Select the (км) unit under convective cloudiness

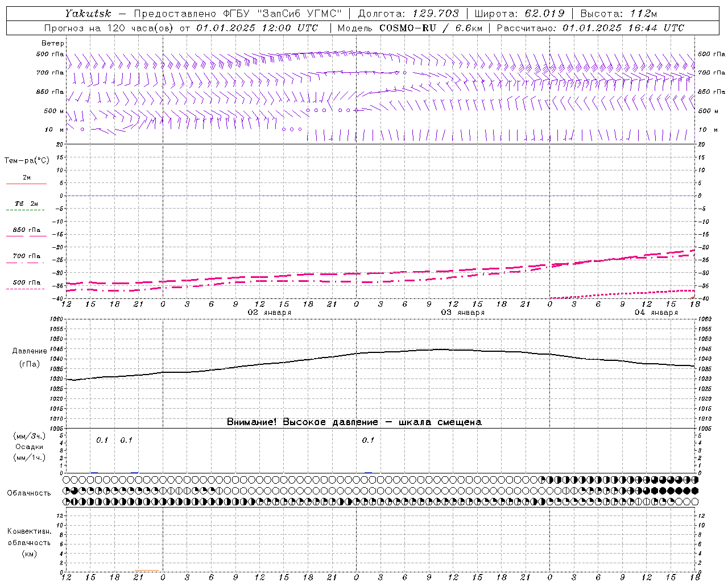click(x=29, y=554)
